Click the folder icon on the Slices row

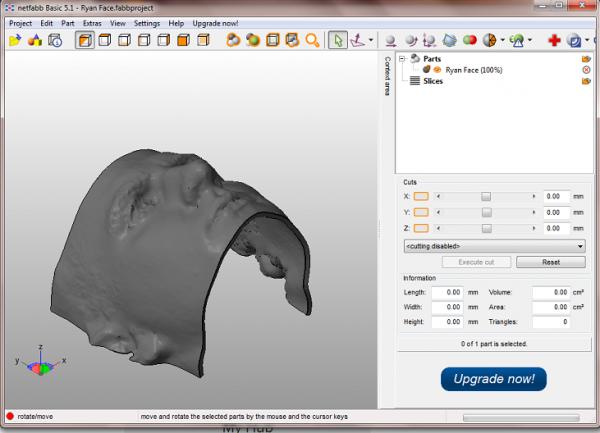pyautogui.click(x=586, y=81)
